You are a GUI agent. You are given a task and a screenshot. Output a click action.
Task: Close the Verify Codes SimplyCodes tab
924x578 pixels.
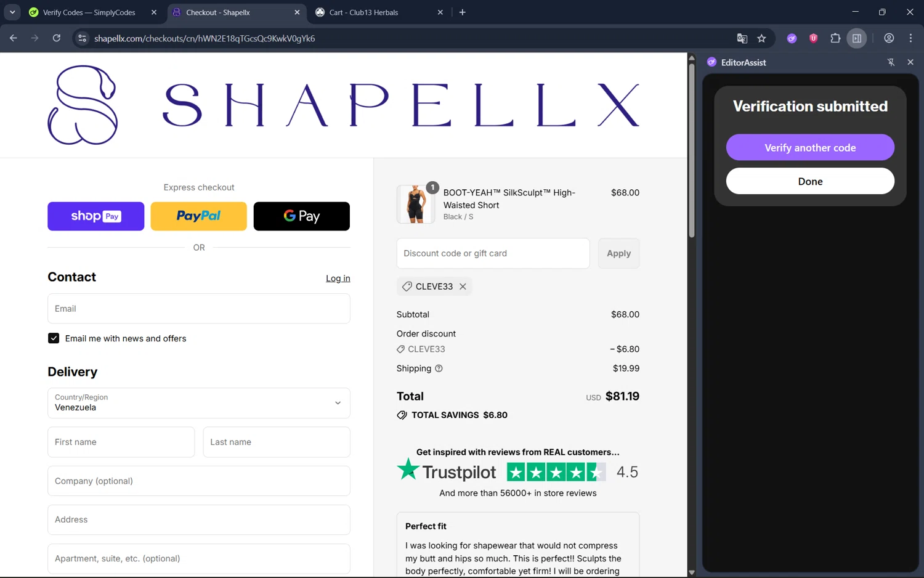click(x=154, y=12)
